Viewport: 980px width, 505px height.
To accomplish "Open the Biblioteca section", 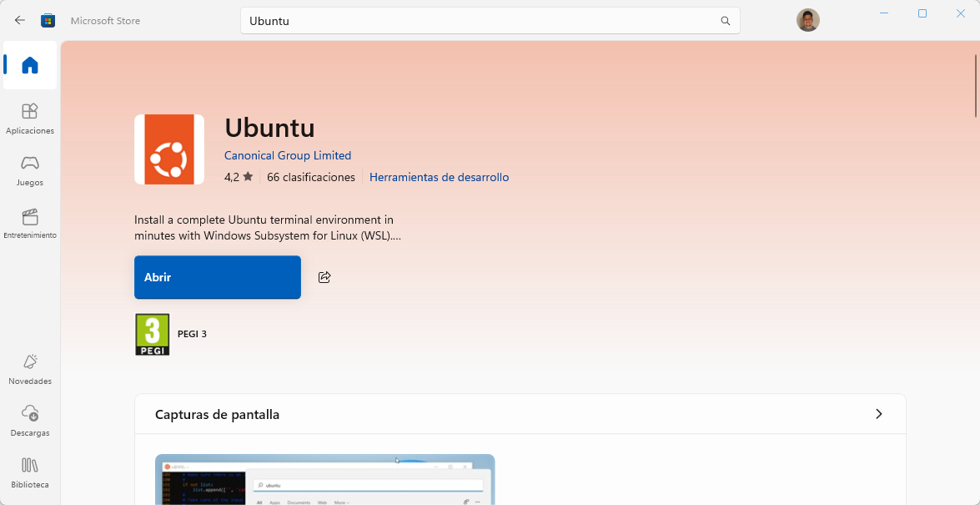I will pyautogui.click(x=30, y=472).
